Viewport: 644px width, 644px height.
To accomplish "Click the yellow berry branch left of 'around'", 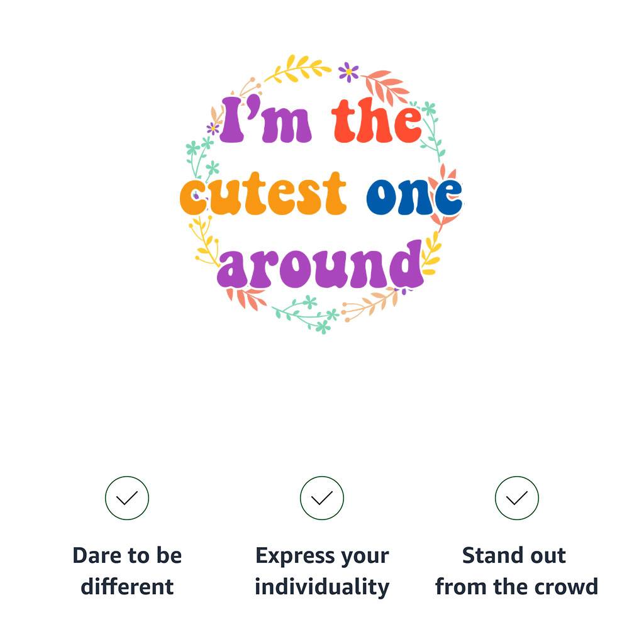I will click(205, 242).
